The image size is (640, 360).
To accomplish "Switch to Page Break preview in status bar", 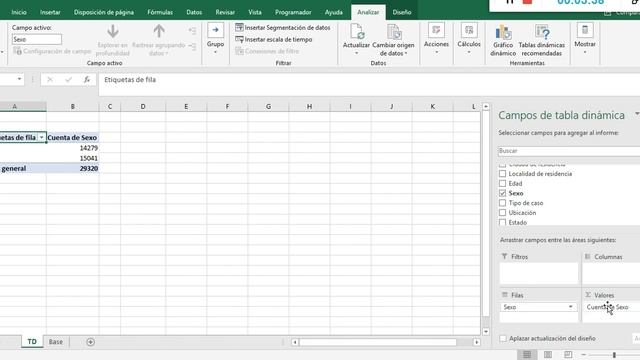I will pos(568,354).
